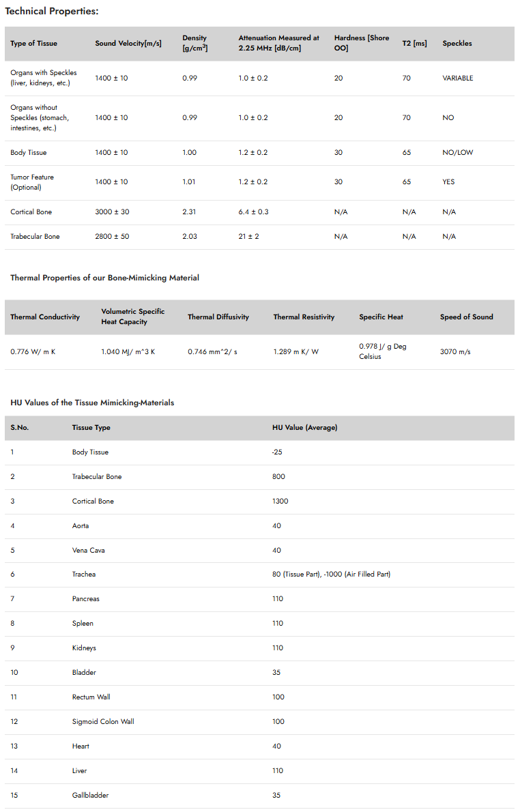Click the HU Values of Tissue Mimicking-Materials heading
The height and width of the screenshot is (812, 520).
tap(92, 403)
